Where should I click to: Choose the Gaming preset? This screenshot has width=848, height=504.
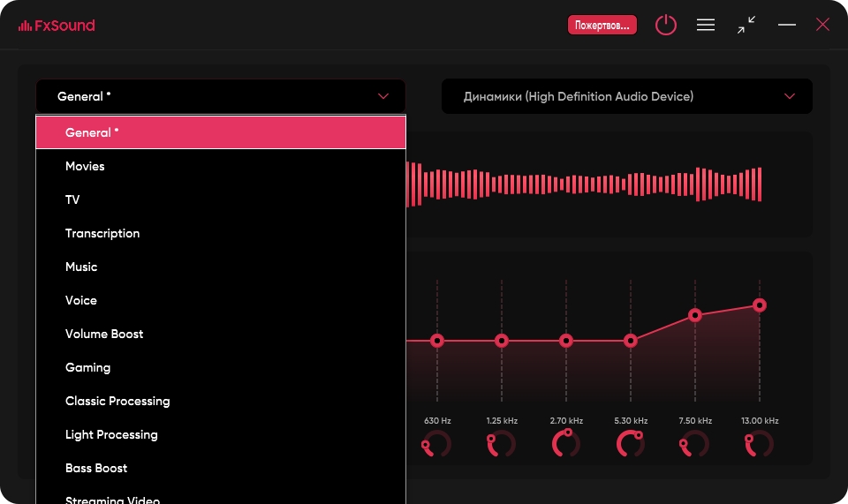(87, 367)
